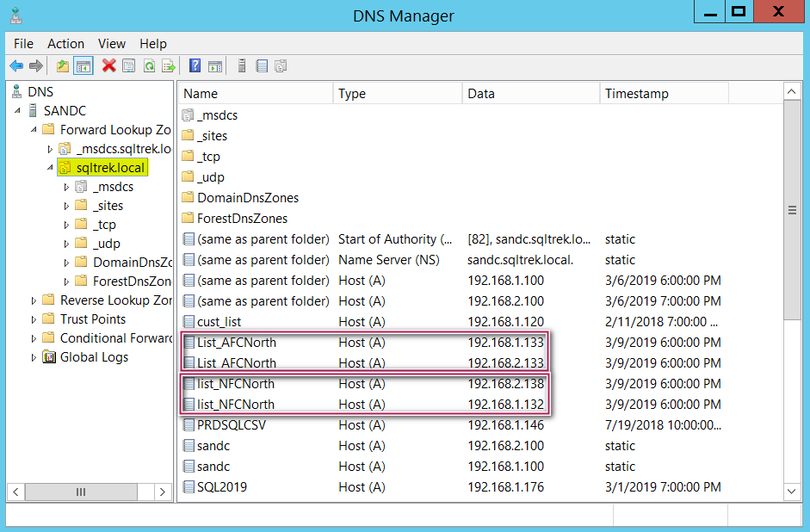
Task: Expand the Trust Points tree node
Action: [34, 319]
